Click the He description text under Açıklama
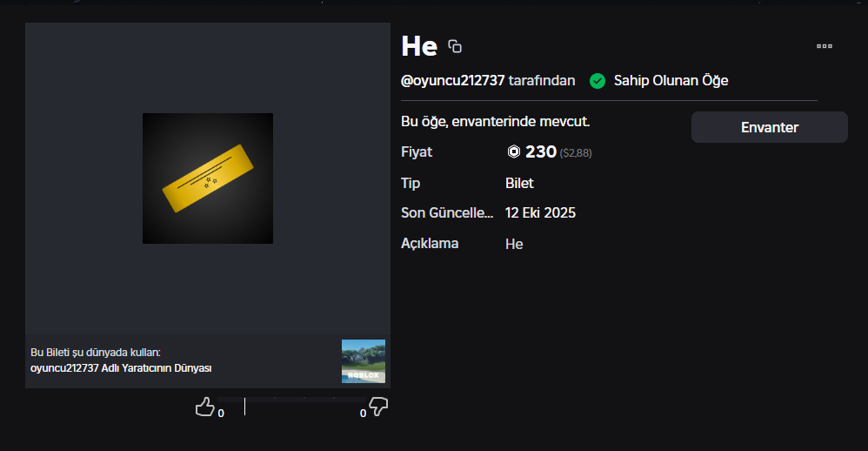 coord(514,245)
